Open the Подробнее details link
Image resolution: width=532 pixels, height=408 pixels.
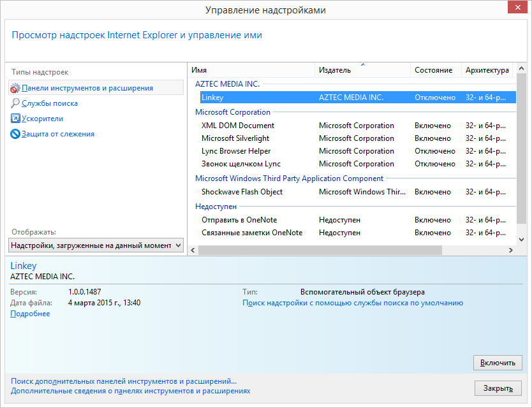point(30,314)
